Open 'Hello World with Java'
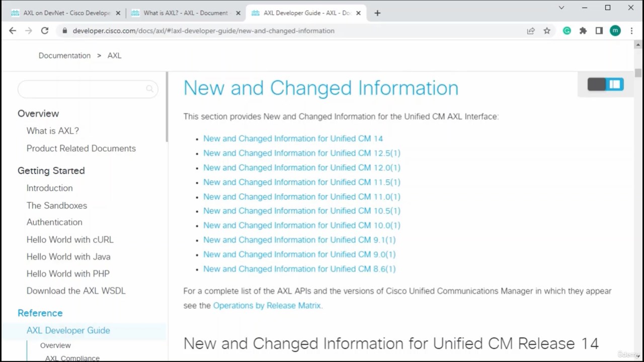The width and height of the screenshot is (644, 362). click(x=68, y=256)
